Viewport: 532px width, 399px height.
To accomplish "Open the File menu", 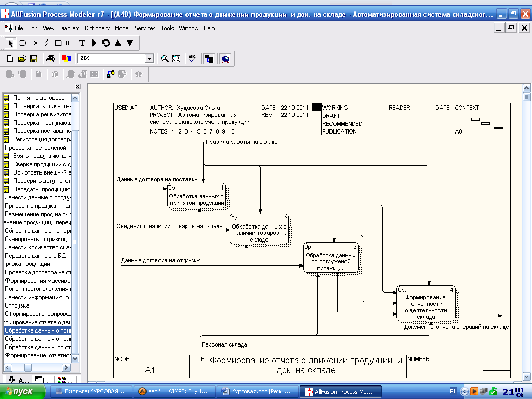I will coord(19,28).
